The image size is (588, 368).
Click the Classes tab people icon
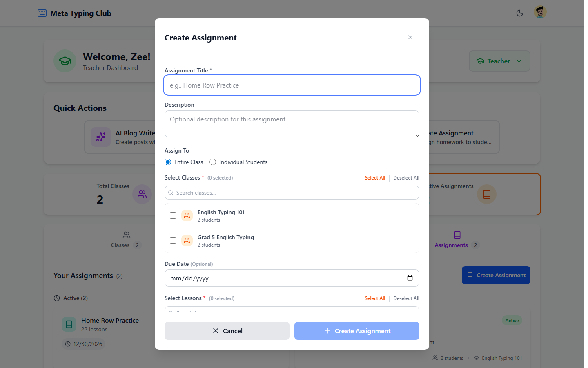[x=127, y=235]
